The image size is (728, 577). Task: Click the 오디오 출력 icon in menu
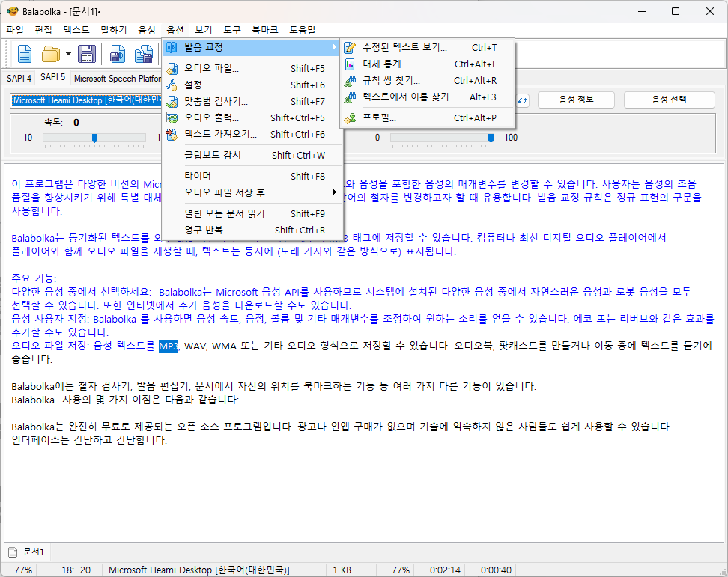172,117
